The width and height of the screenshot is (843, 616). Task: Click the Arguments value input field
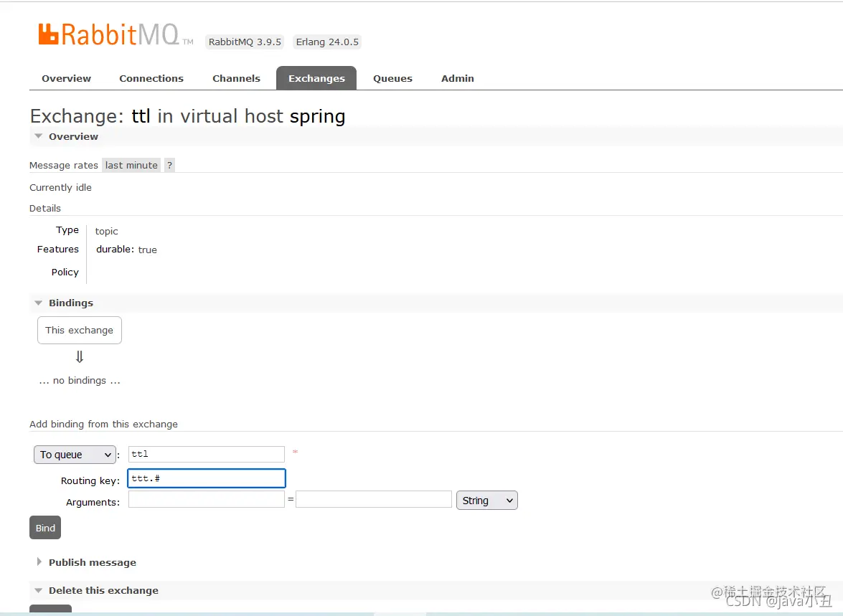pyautogui.click(x=374, y=499)
